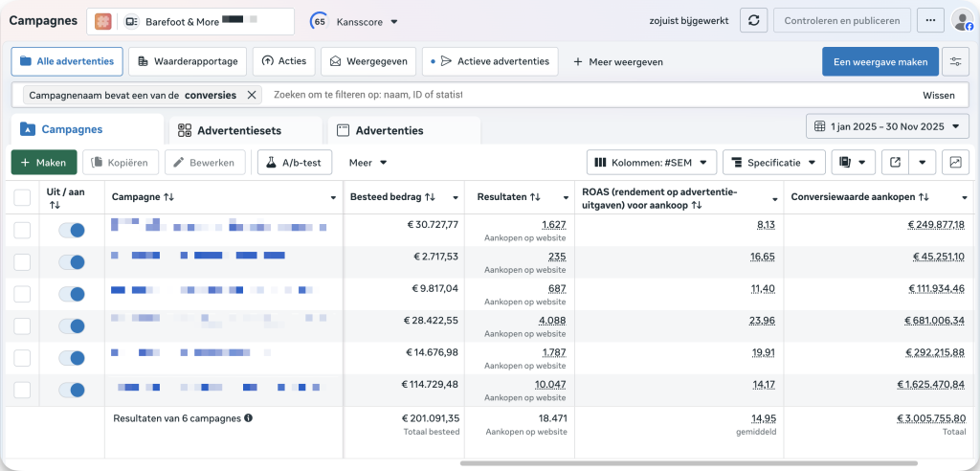Expand the Specificatie dropdown
Image resolution: width=980 pixels, height=471 pixels.
click(x=774, y=163)
